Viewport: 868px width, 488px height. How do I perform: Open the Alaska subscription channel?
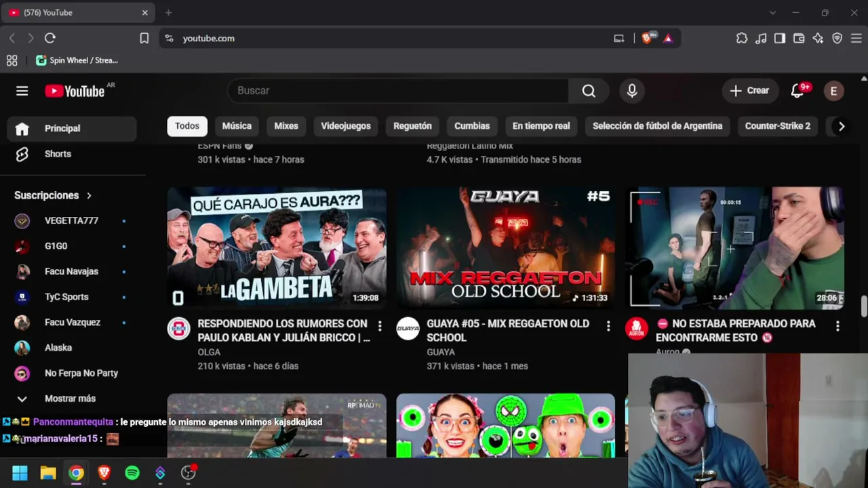click(72, 348)
